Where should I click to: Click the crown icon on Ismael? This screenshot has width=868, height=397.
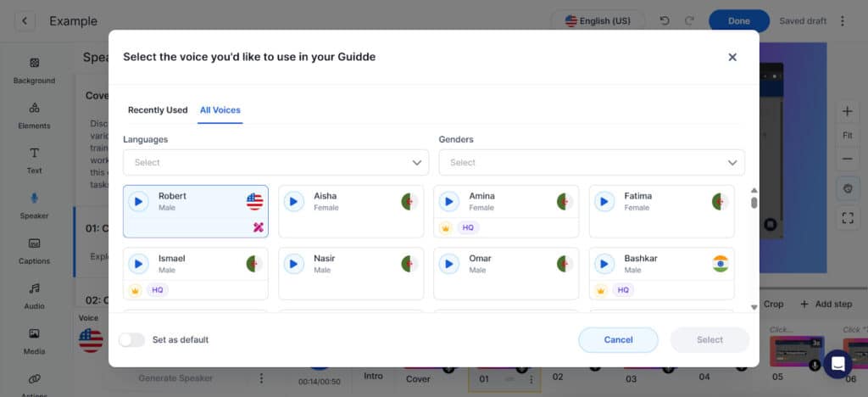pos(135,290)
